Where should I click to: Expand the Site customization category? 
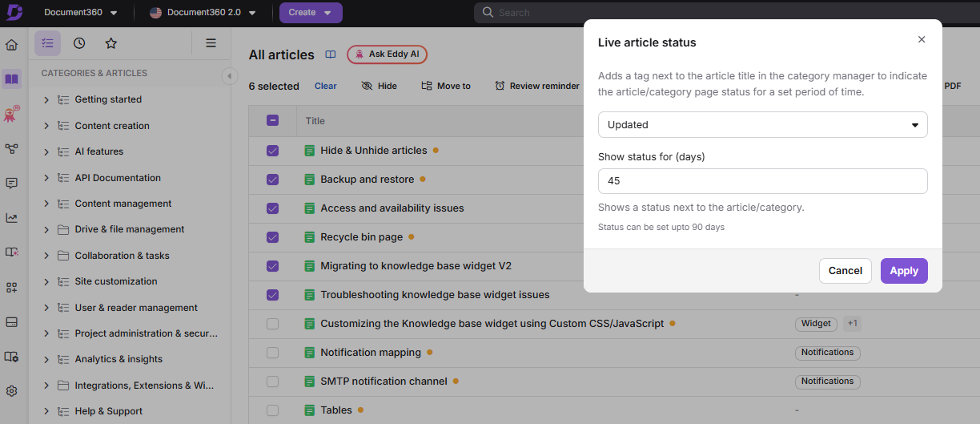pos(46,281)
